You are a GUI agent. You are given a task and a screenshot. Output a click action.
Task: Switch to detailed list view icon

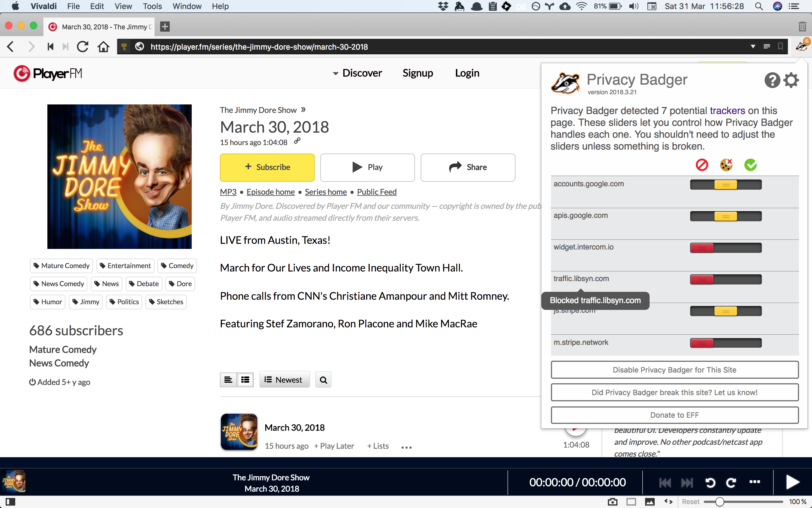[x=245, y=380]
